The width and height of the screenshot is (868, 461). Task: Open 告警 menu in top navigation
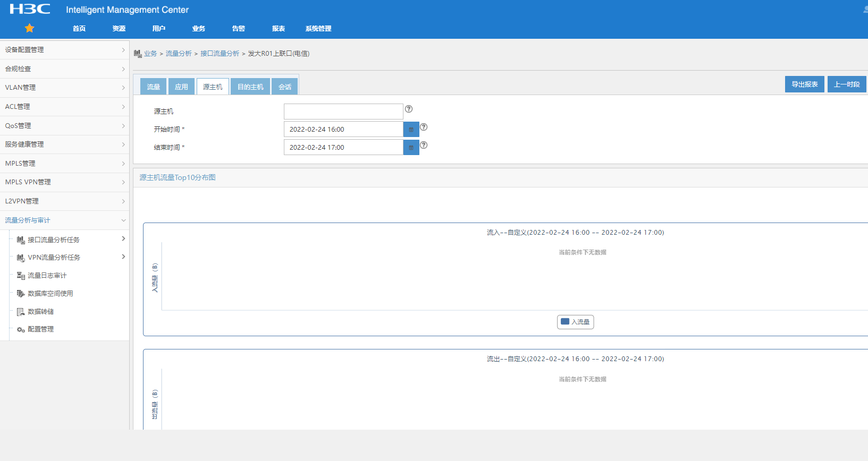tap(239, 29)
